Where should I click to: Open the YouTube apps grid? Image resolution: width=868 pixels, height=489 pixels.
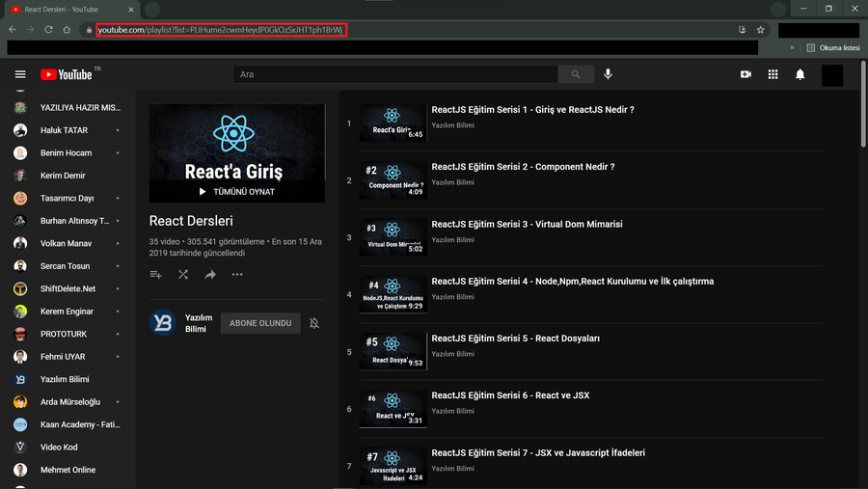(x=773, y=74)
